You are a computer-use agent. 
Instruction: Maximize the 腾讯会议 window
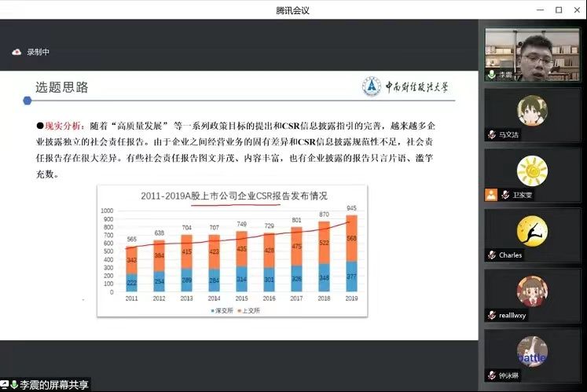point(558,9)
